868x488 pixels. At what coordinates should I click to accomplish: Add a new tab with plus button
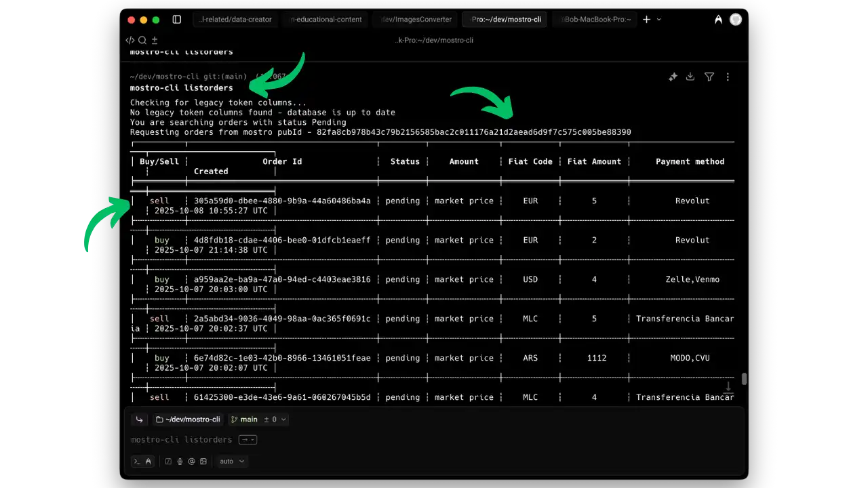point(646,20)
